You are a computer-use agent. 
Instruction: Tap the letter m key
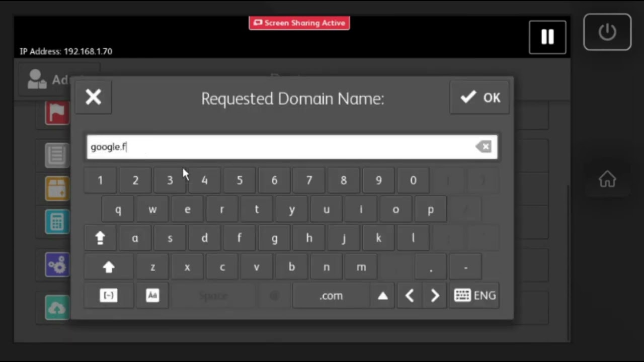[361, 267]
